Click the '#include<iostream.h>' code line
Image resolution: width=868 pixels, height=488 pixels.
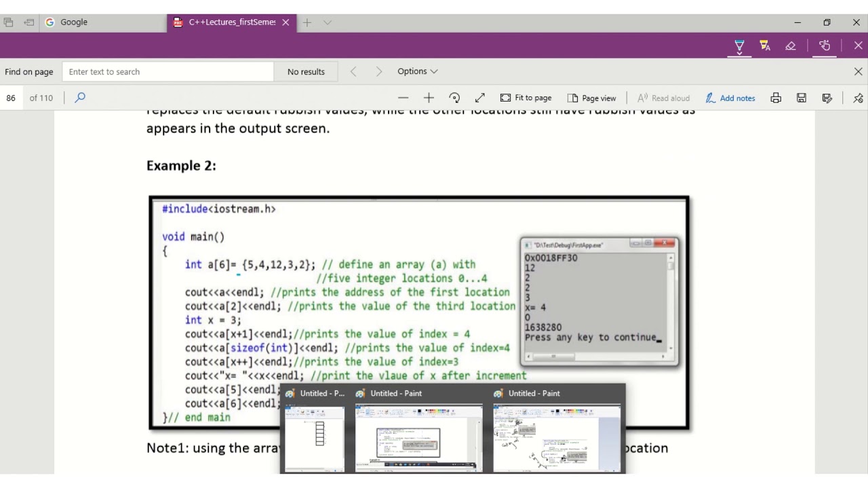[219, 209]
